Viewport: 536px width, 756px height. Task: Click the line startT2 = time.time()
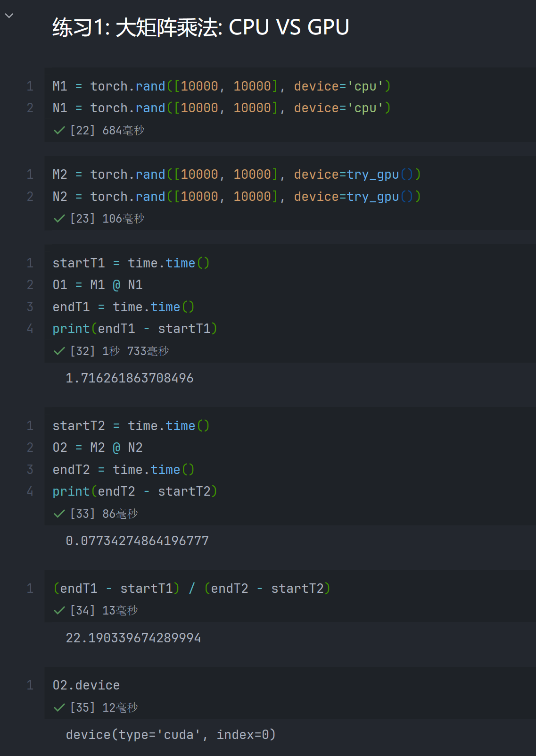point(131,426)
